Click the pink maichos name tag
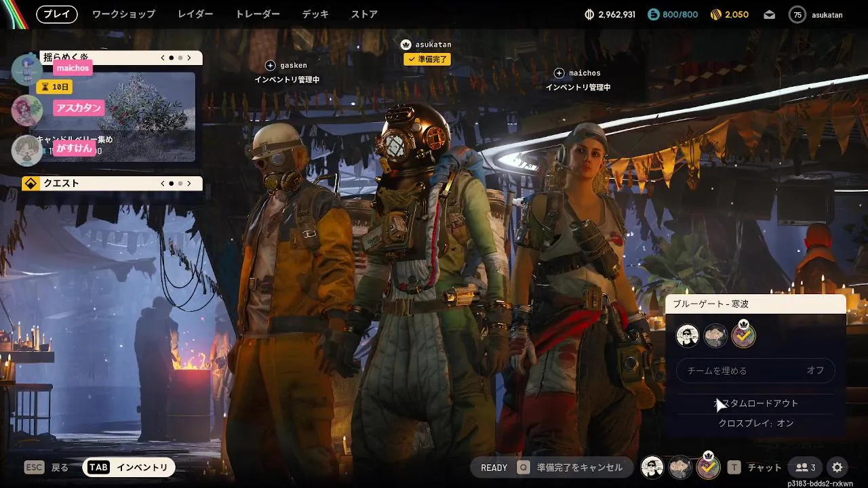This screenshot has height=488, width=868. click(73, 68)
